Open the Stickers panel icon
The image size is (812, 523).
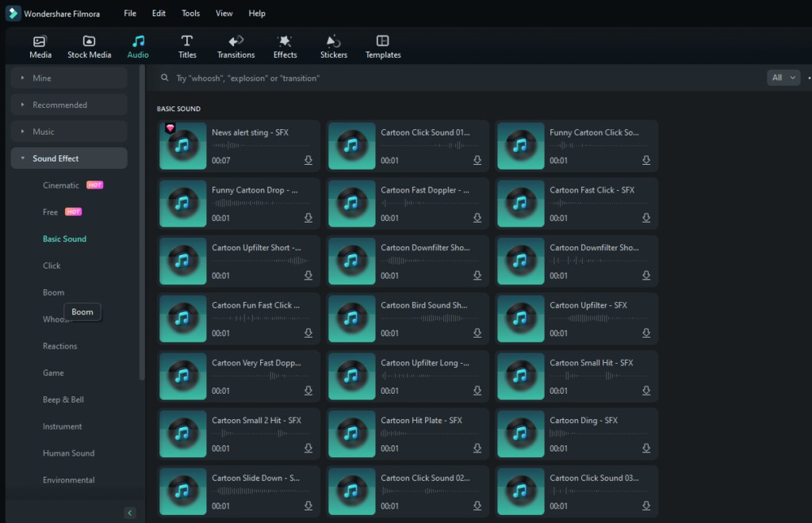pos(333,45)
